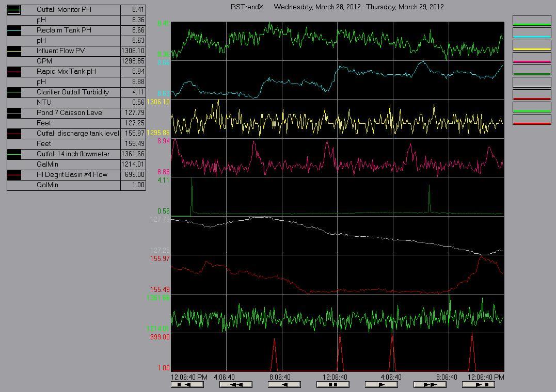Select the bright red pen swatch at bottom right
Image resolution: width=556 pixels, height=392 pixels.
[x=532, y=120]
